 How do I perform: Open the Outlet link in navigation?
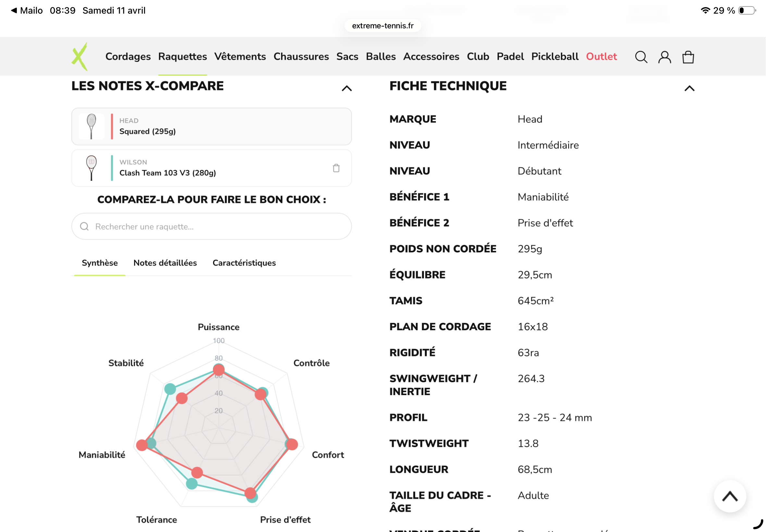pos(601,56)
